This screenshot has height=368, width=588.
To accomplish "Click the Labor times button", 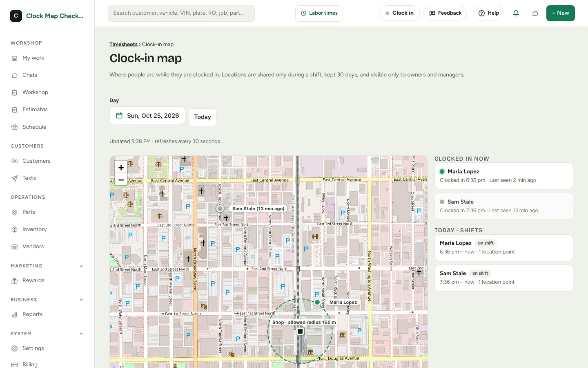I will tap(319, 13).
